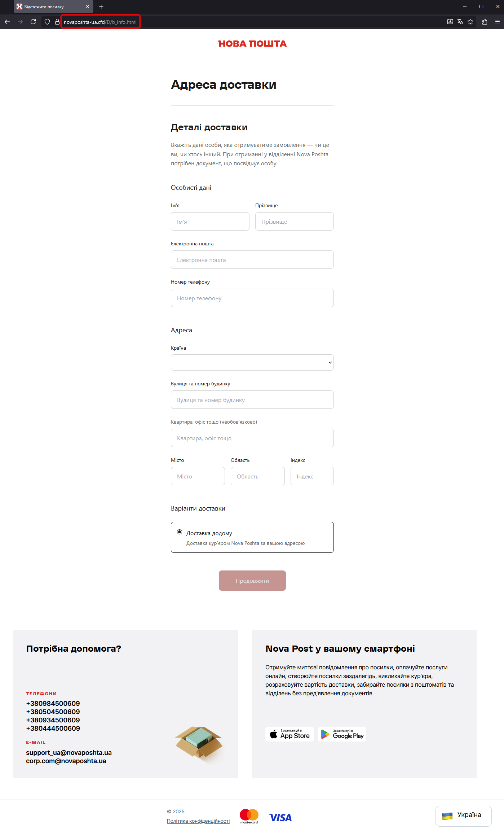Click the Нова Пошта logo header

[252, 44]
